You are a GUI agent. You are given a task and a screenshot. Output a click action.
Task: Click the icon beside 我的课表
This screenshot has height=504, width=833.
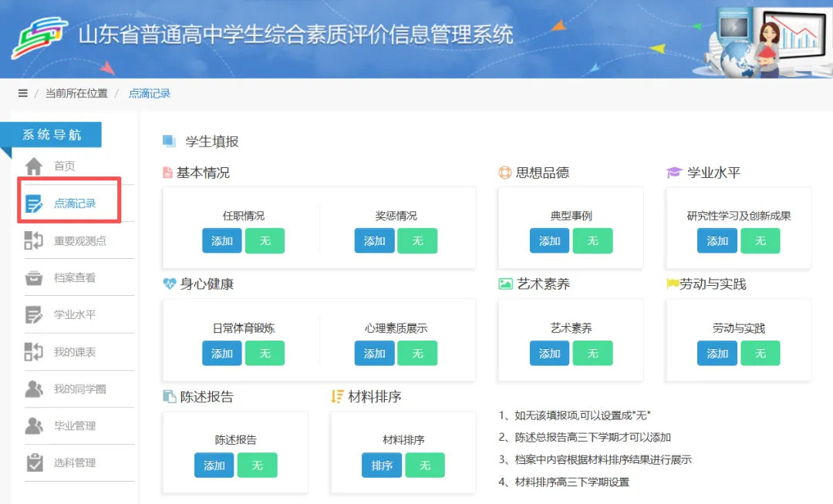click(34, 351)
